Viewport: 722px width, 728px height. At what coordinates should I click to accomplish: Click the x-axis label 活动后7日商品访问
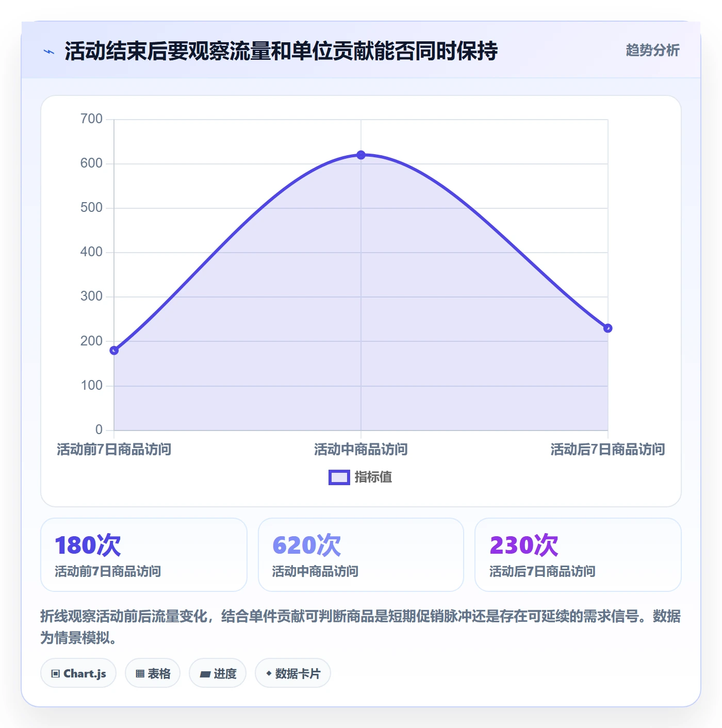click(608, 450)
